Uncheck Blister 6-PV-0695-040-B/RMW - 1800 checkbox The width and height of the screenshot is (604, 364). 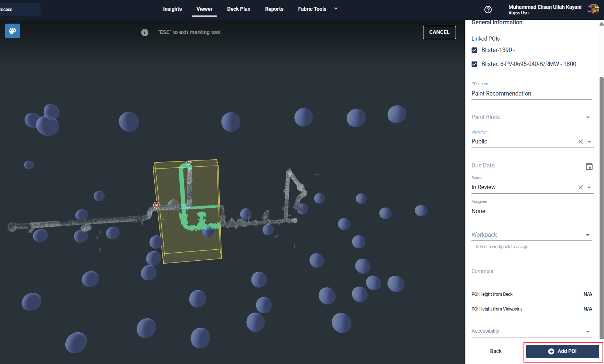[474, 64]
